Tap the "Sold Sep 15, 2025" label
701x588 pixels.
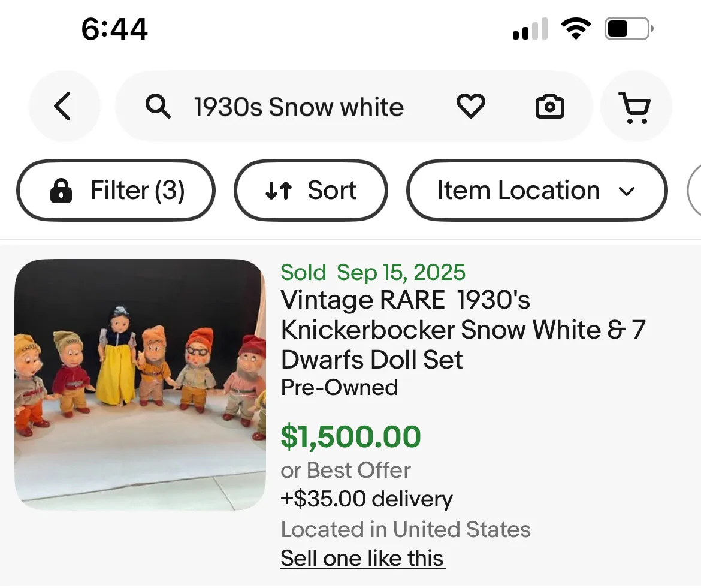tap(373, 272)
